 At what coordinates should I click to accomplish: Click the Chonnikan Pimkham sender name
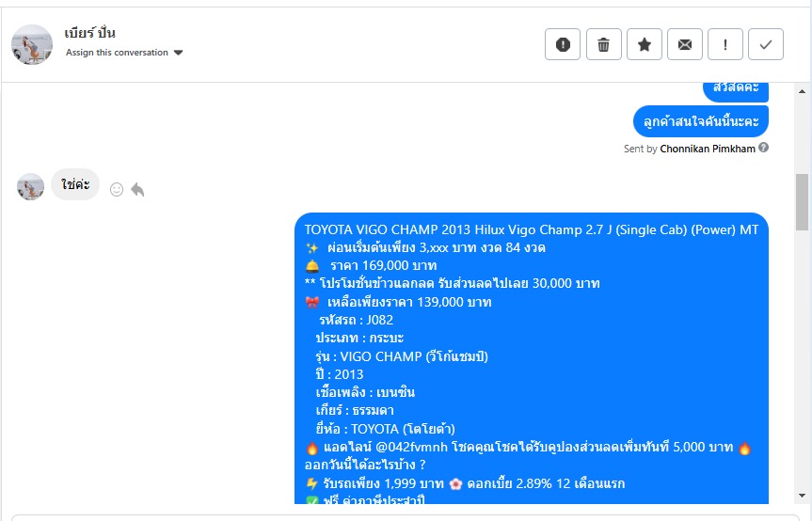click(708, 149)
